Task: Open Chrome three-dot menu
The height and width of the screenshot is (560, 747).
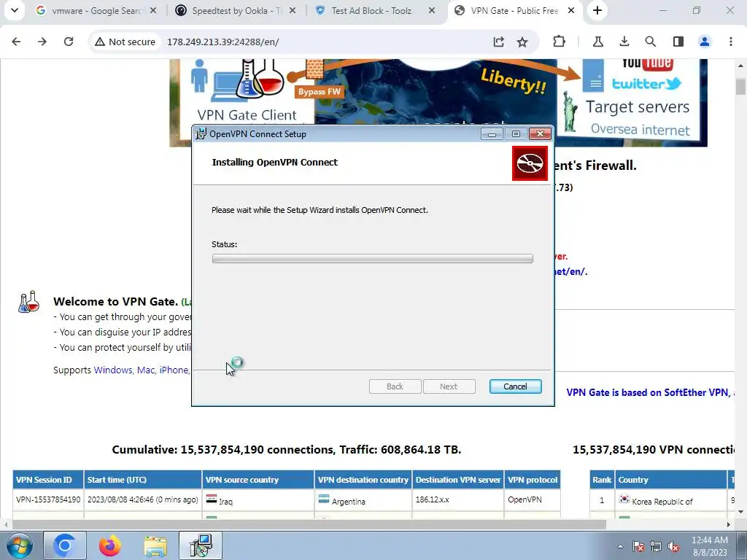Action: pyautogui.click(x=731, y=42)
